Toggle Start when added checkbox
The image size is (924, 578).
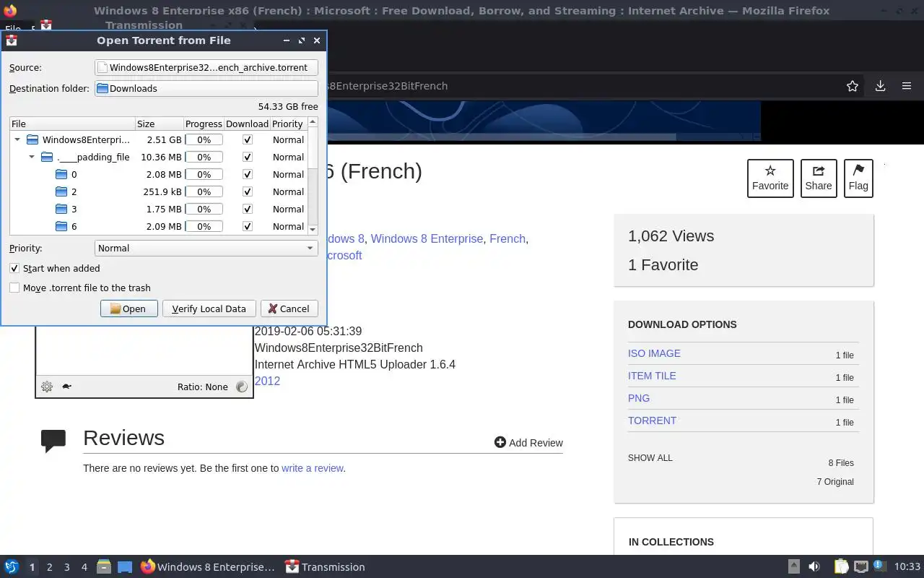pyautogui.click(x=14, y=268)
